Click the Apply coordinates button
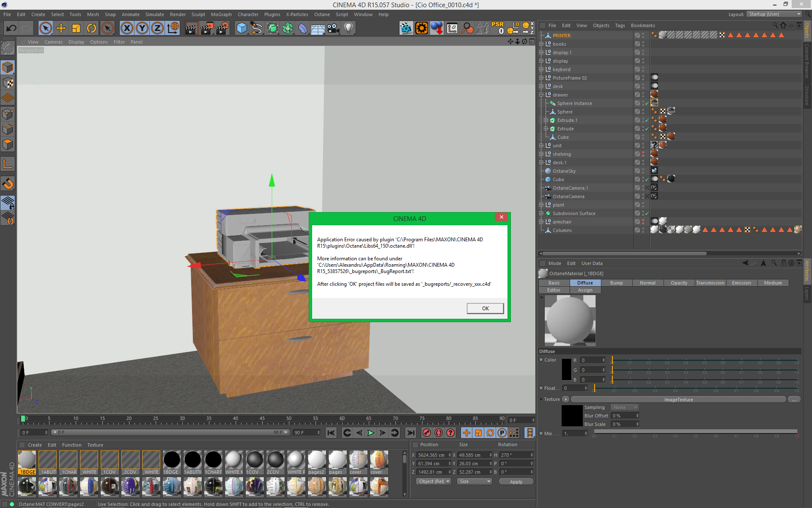The image size is (812, 508). click(x=516, y=481)
